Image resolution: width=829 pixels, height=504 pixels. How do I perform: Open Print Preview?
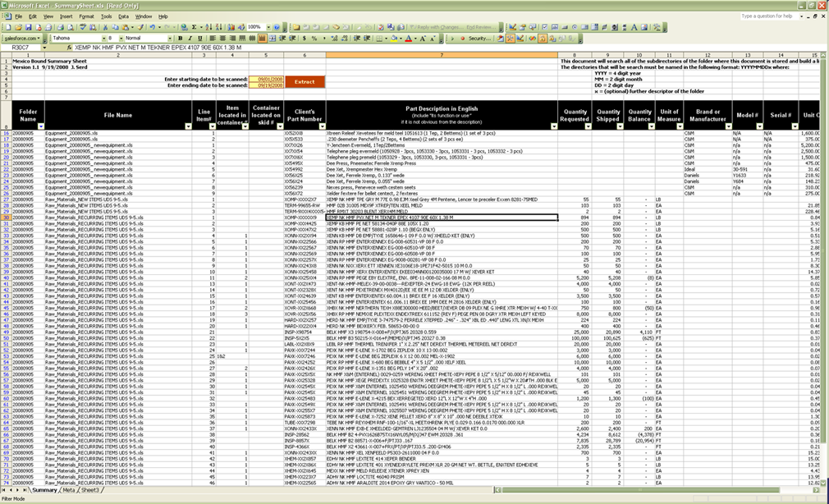point(71,27)
